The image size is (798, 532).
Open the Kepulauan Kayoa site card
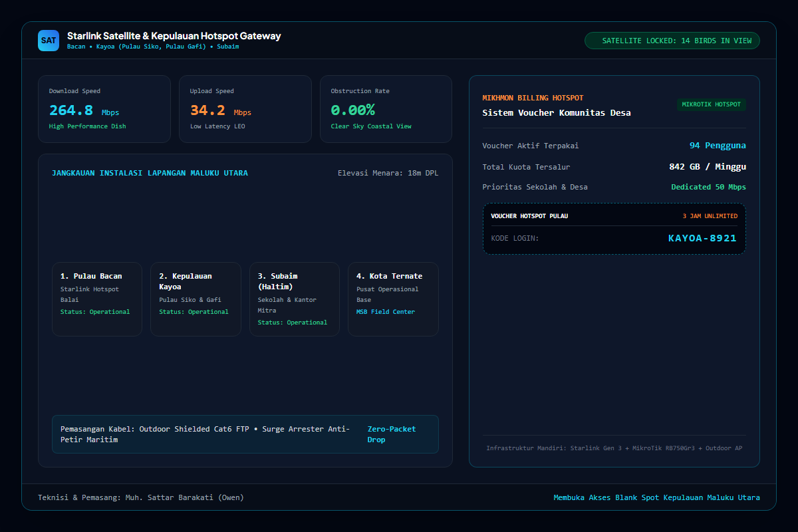pos(196,299)
